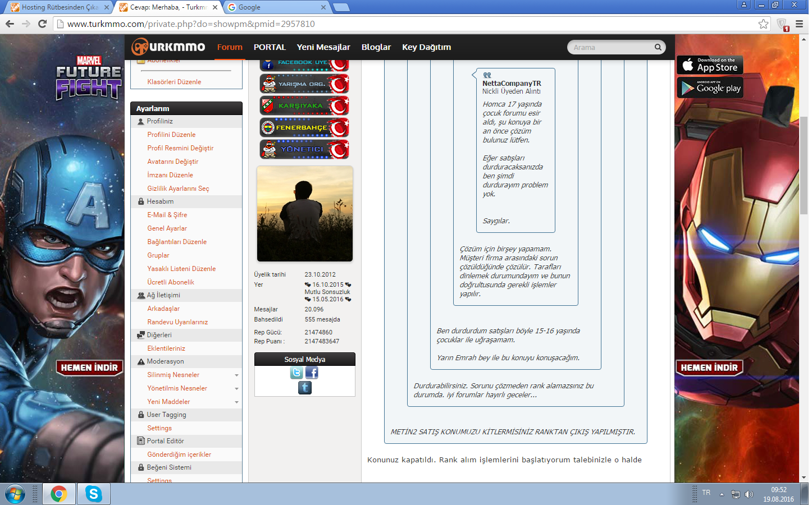Expand the Yeni Maddeler dropdown arrow

point(236,402)
